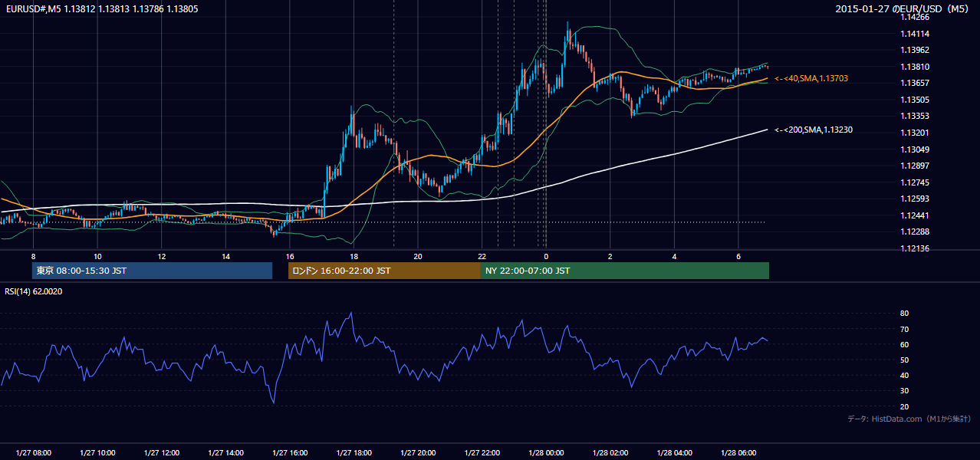The height and width of the screenshot is (460, 980).
Task: Click the '1/27 14:00' bottom time label
Action: click(x=225, y=453)
